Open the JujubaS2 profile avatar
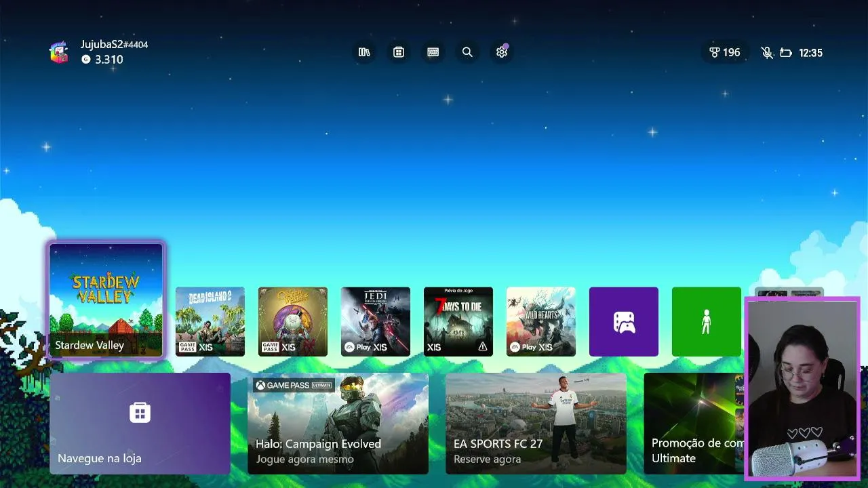Image resolution: width=868 pixels, height=488 pixels. (x=60, y=52)
